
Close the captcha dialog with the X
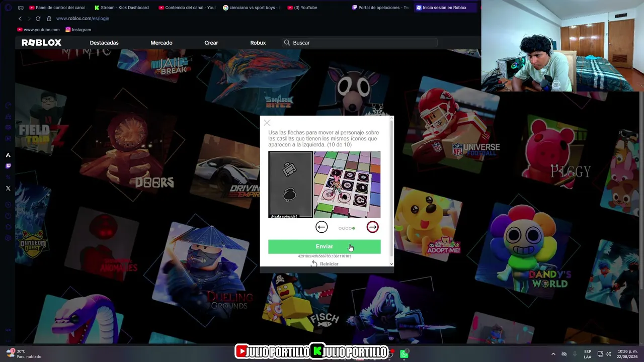coord(267,123)
